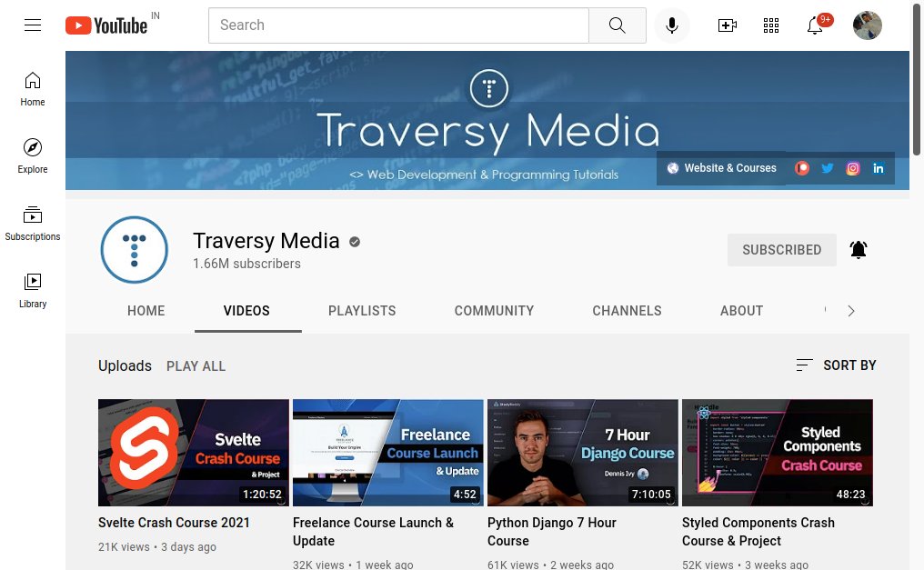Select the VIDEOS tab
The image size is (924, 570).
[x=246, y=311]
